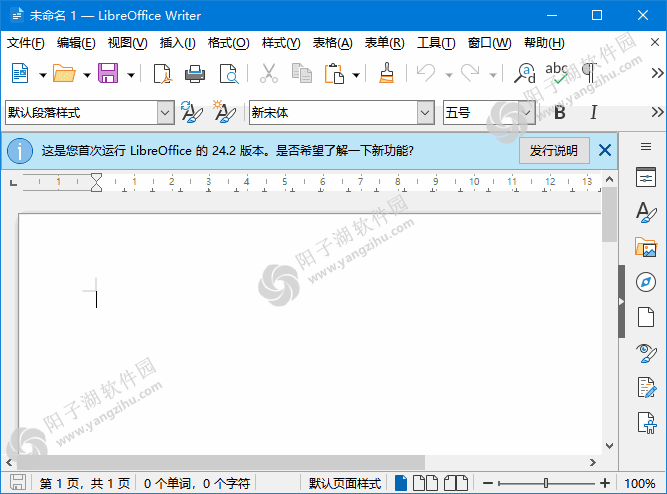Open the font name dropdown list
The width and height of the screenshot is (667, 494).
[x=425, y=113]
